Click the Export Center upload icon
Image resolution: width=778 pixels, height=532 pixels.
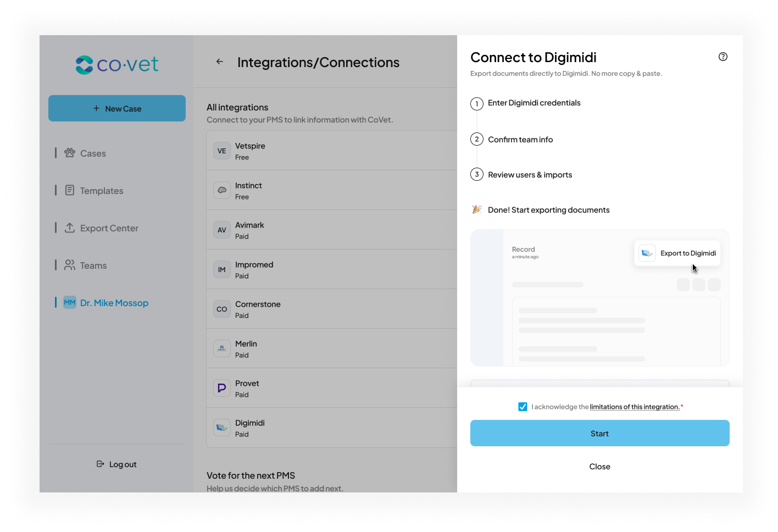70,228
